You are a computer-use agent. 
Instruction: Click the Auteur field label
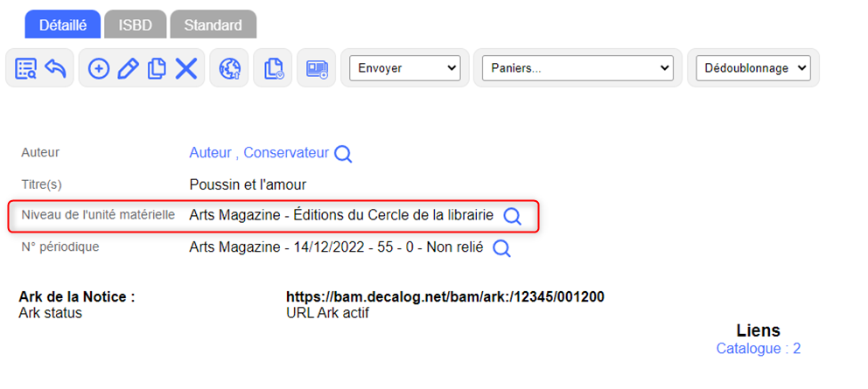40,152
